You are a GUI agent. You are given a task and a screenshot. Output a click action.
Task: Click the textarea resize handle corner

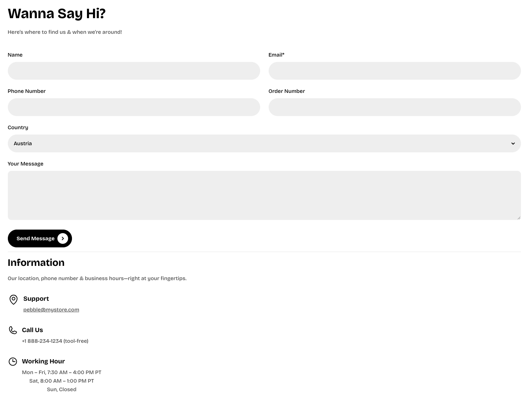[x=518, y=217]
